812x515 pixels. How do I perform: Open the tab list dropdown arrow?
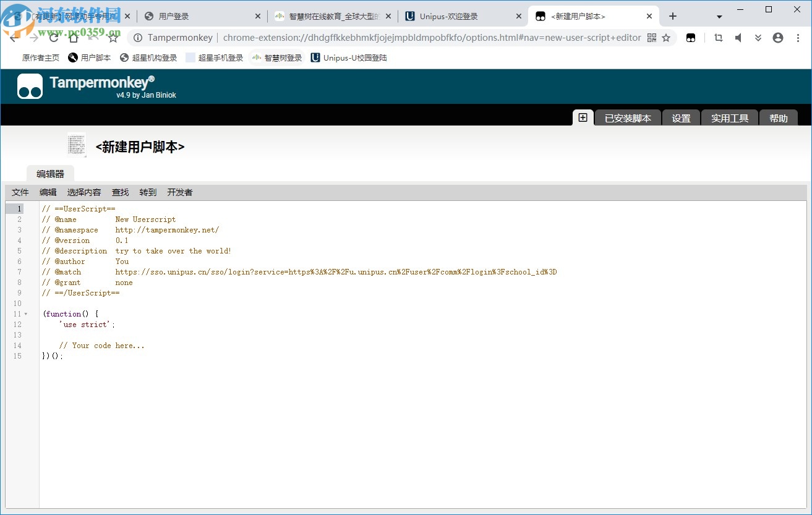(720, 17)
